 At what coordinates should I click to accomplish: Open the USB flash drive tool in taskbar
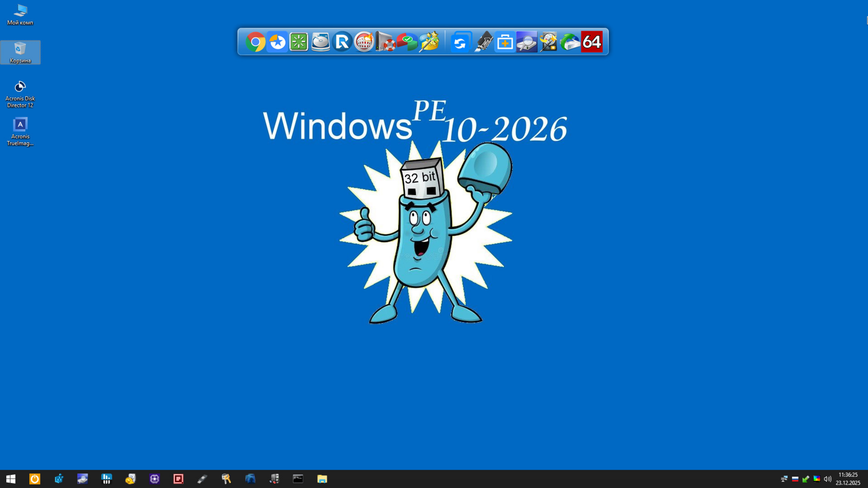click(202, 479)
